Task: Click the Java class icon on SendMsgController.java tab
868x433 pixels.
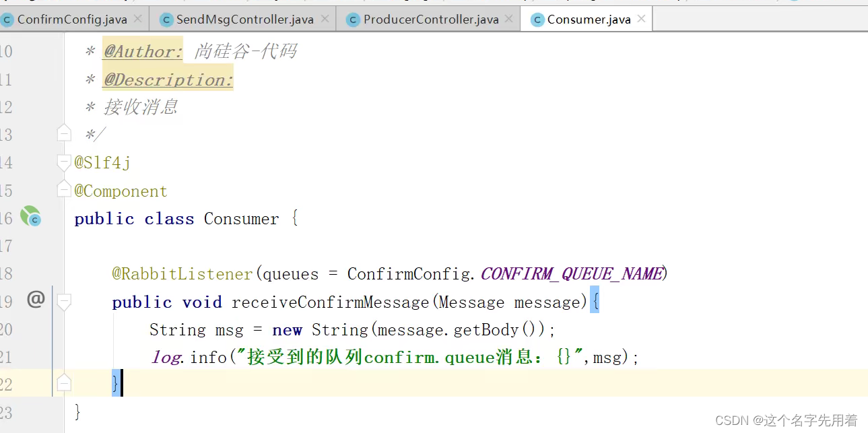Action: click(x=166, y=20)
